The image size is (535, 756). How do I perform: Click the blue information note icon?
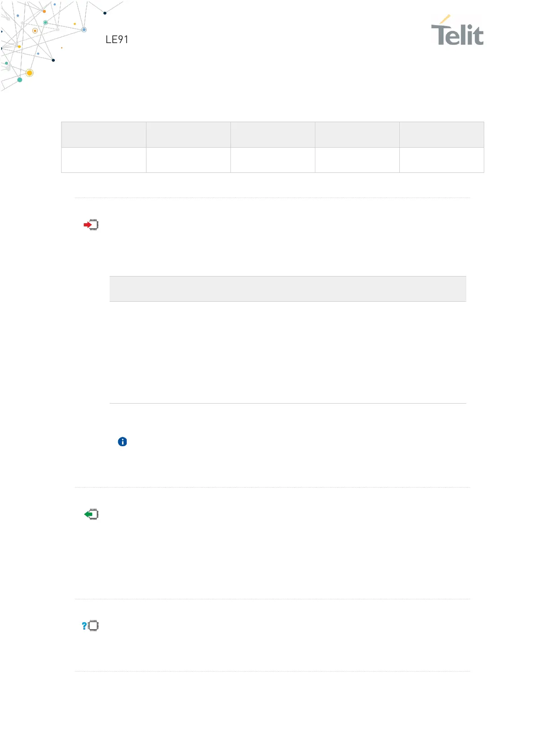click(122, 442)
